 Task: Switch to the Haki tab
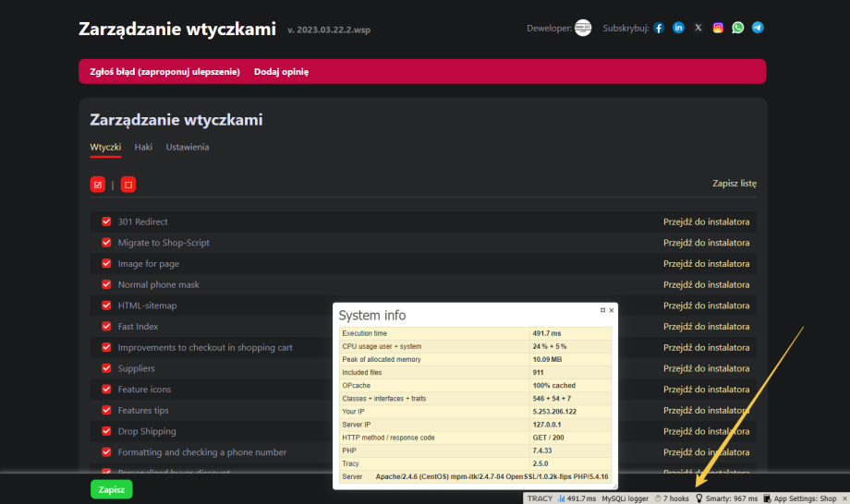[143, 147]
